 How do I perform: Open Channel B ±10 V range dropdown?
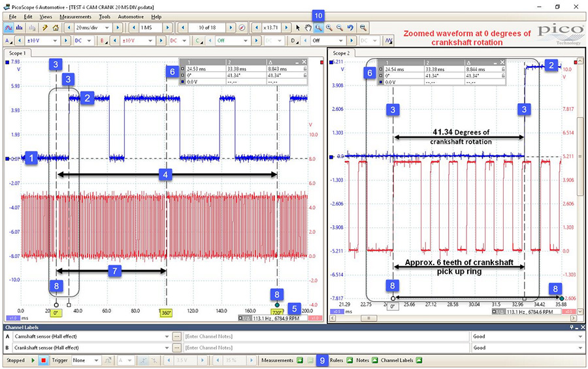(x=151, y=40)
